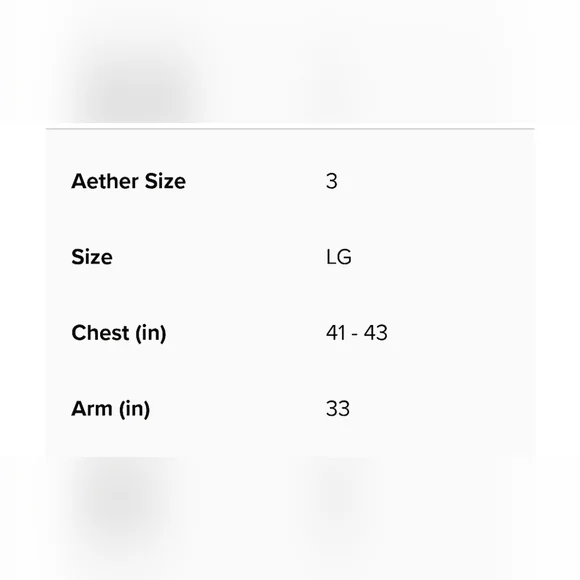Click the blurred gray shape above Aether Size
This screenshot has width=580, height=580.
pos(137,85)
